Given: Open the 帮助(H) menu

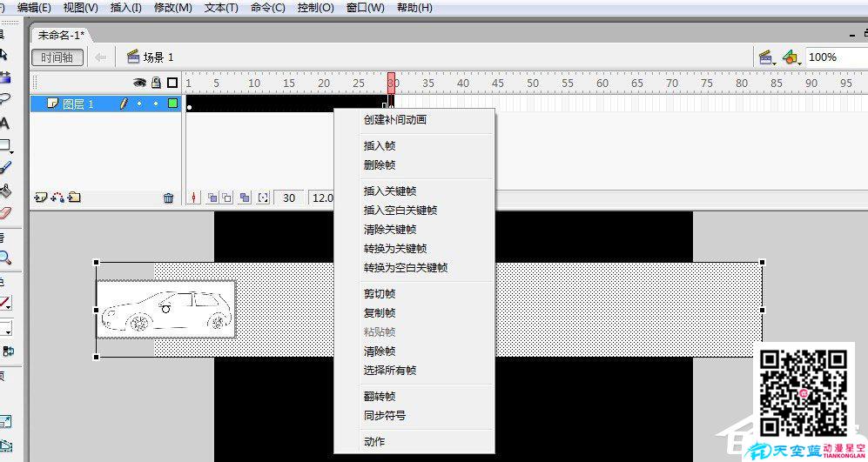Looking at the screenshot, I should [414, 8].
